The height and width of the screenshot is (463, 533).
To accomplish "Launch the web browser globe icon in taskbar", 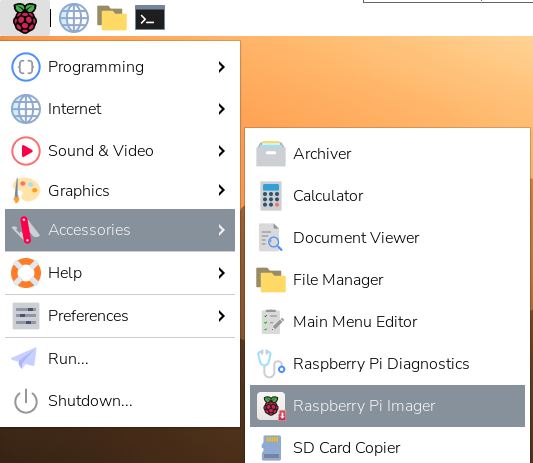I will [74, 18].
